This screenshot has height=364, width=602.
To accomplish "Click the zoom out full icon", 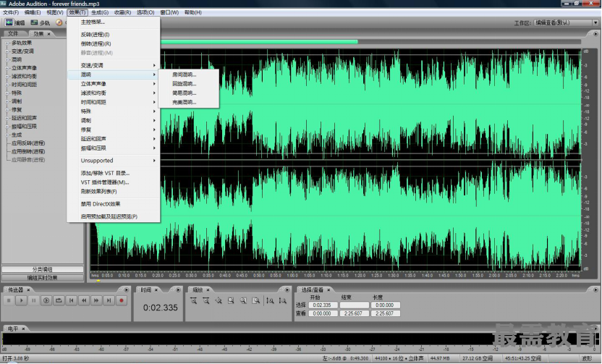I will (x=219, y=300).
